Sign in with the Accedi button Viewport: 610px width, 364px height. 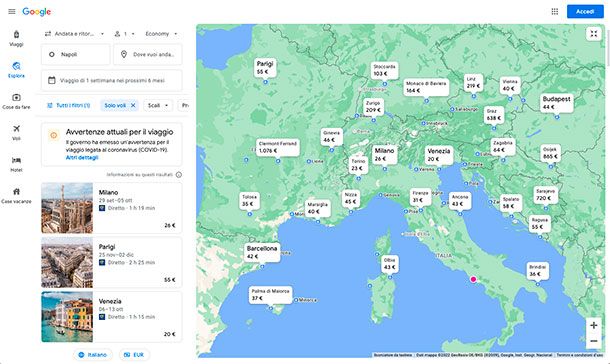(x=585, y=12)
